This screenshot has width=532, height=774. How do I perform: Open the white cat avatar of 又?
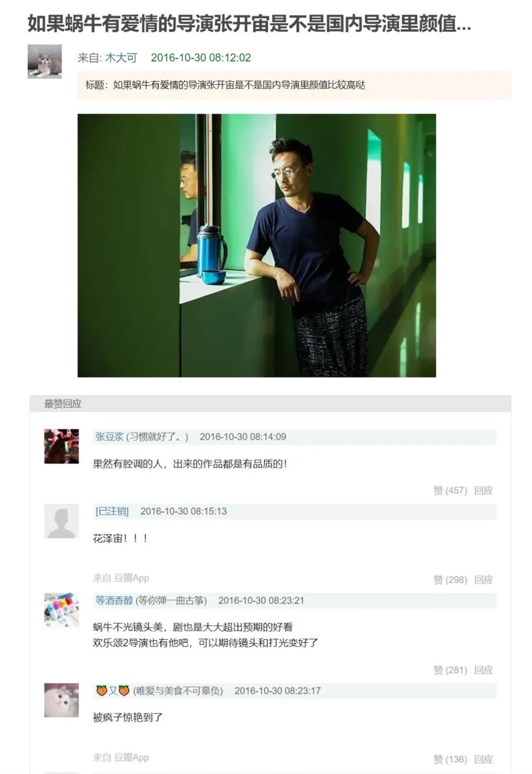point(62,700)
